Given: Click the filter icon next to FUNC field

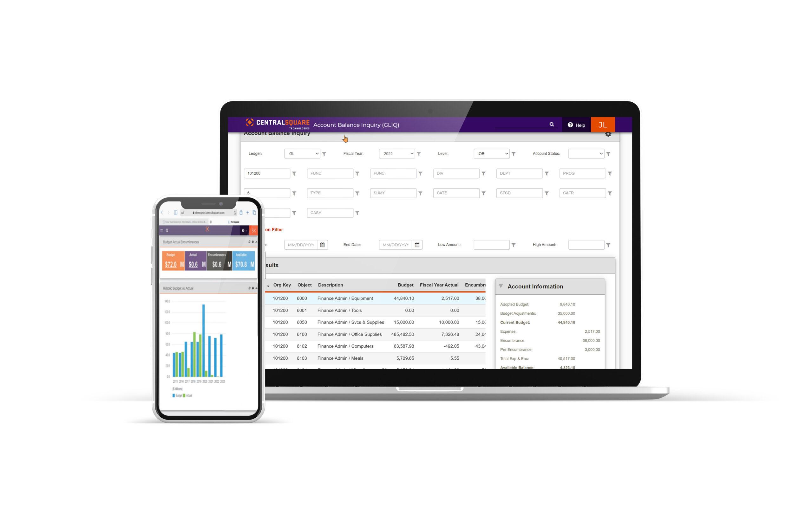Looking at the screenshot, I should [420, 173].
